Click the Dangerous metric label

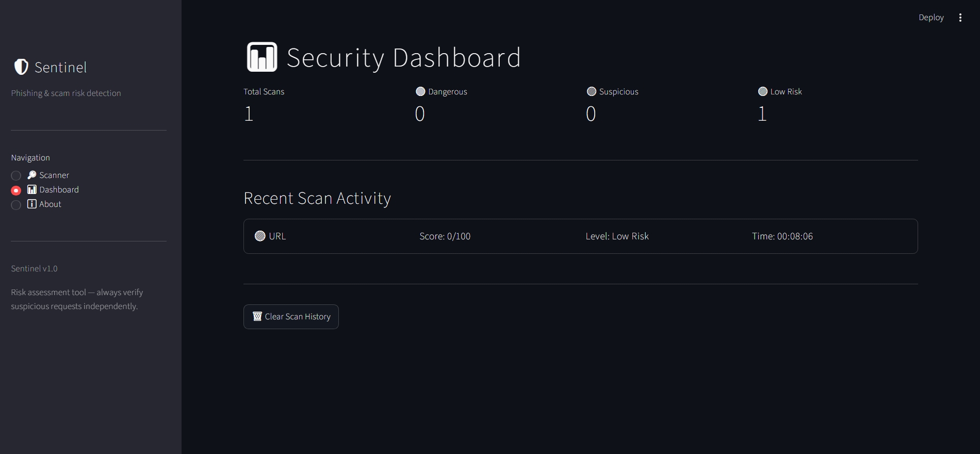pyautogui.click(x=448, y=91)
